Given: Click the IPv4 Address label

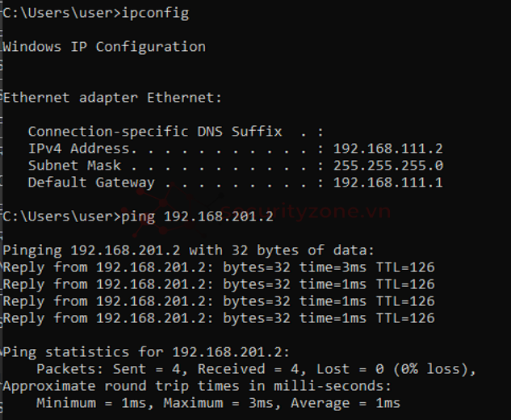Looking at the screenshot, I should click(x=77, y=149).
